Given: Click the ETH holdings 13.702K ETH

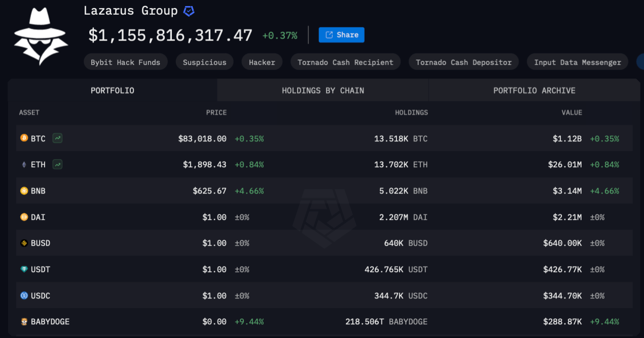Looking at the screenshot, I should [x=401, y=165].
